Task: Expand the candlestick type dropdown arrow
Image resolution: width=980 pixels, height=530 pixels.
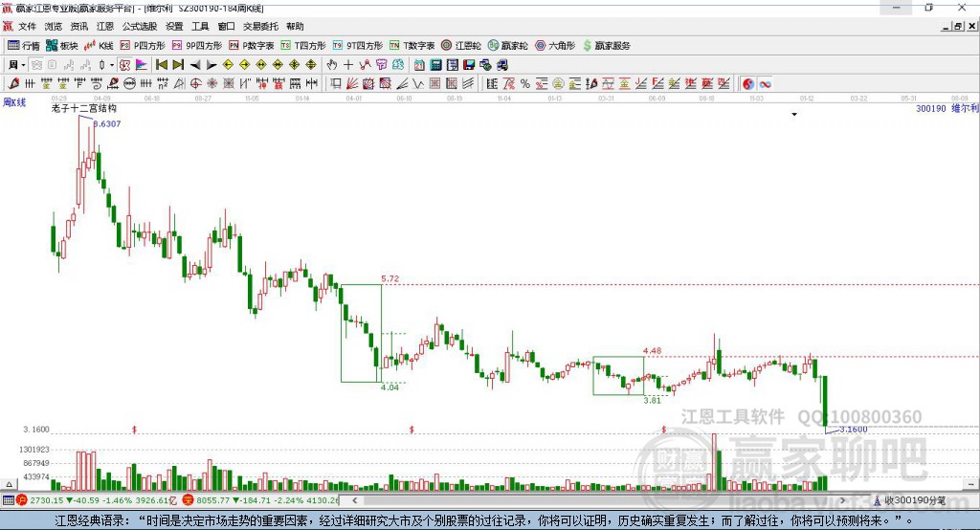Action: point(112,64)
